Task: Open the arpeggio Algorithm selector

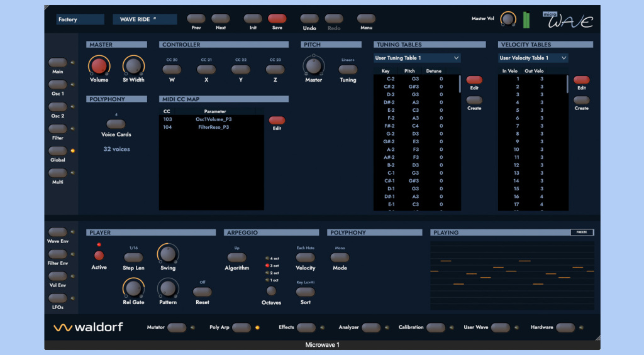Action: coord(236,258)
